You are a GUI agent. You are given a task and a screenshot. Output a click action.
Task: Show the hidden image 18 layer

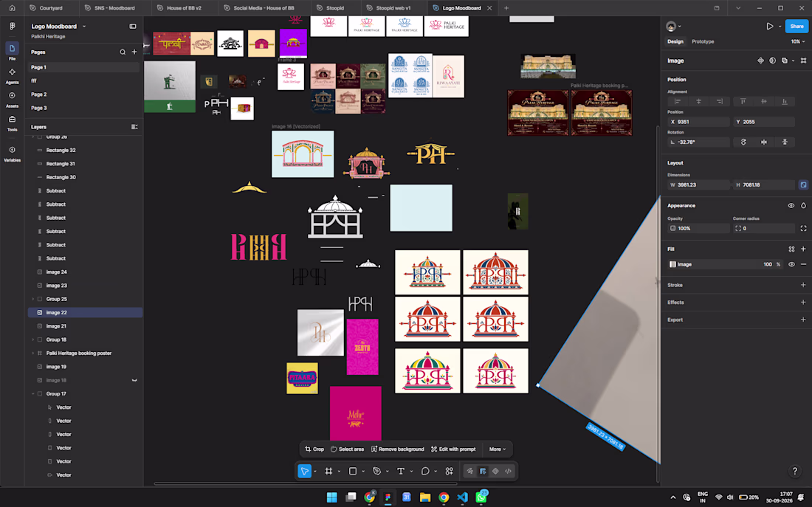tap(134, 380)
